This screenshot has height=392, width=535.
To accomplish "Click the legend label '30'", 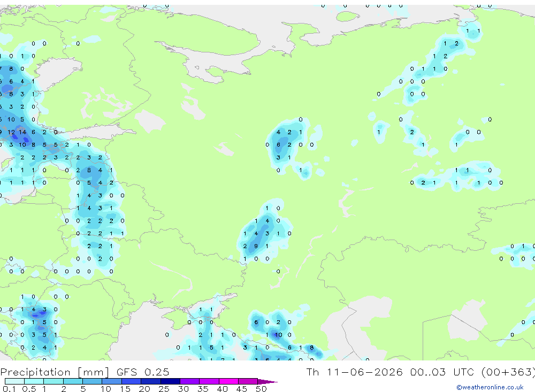I will coord(183,389).
